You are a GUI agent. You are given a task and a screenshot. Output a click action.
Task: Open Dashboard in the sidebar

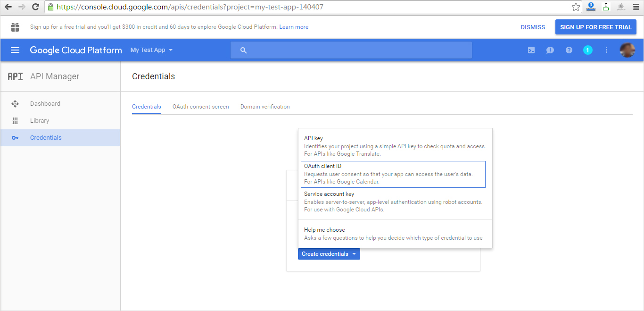click(60, 104)
